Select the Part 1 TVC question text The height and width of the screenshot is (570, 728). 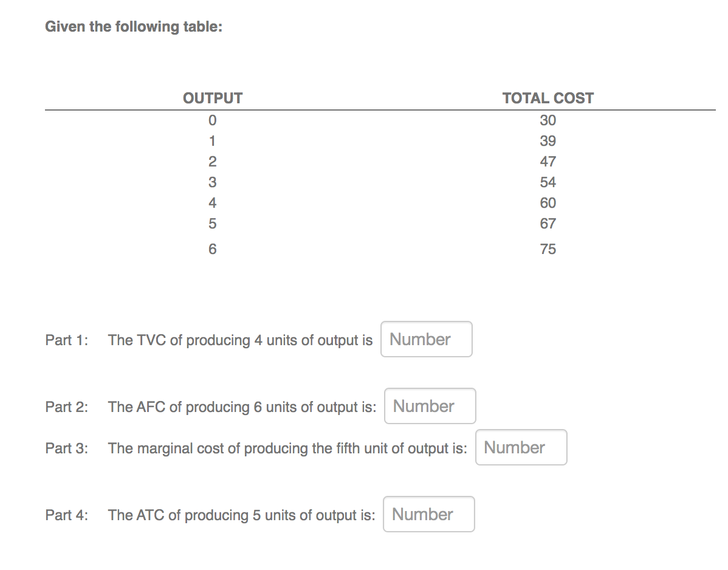tap(240, 340)
